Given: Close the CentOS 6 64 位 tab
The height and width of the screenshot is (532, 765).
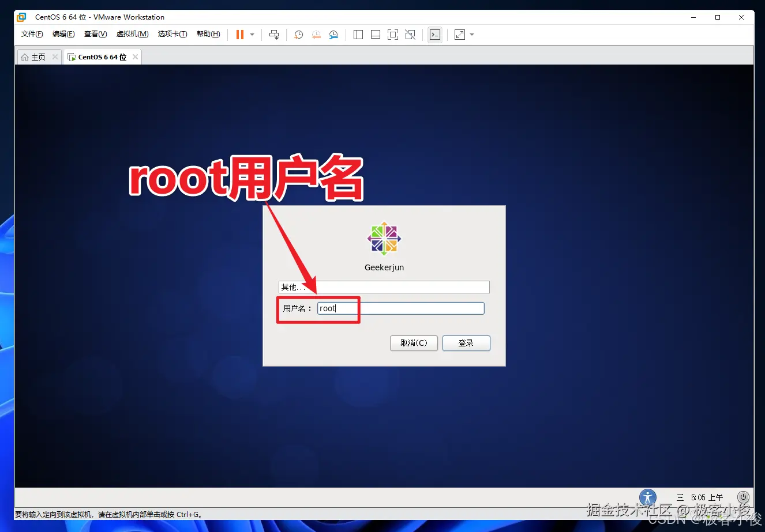Looking at the screenshot, I should tap(135, 57).
